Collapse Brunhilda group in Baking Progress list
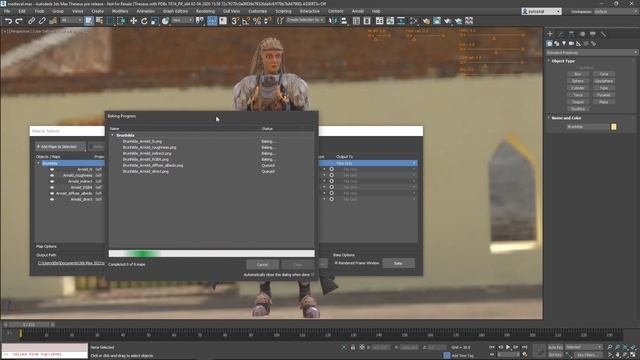Image resolution: width=640 pixels, height=360 pixels. 112,135
